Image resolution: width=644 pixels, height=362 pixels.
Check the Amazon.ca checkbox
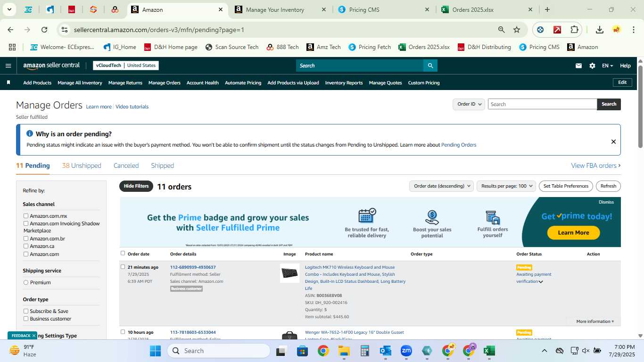(x=26, y=246)
